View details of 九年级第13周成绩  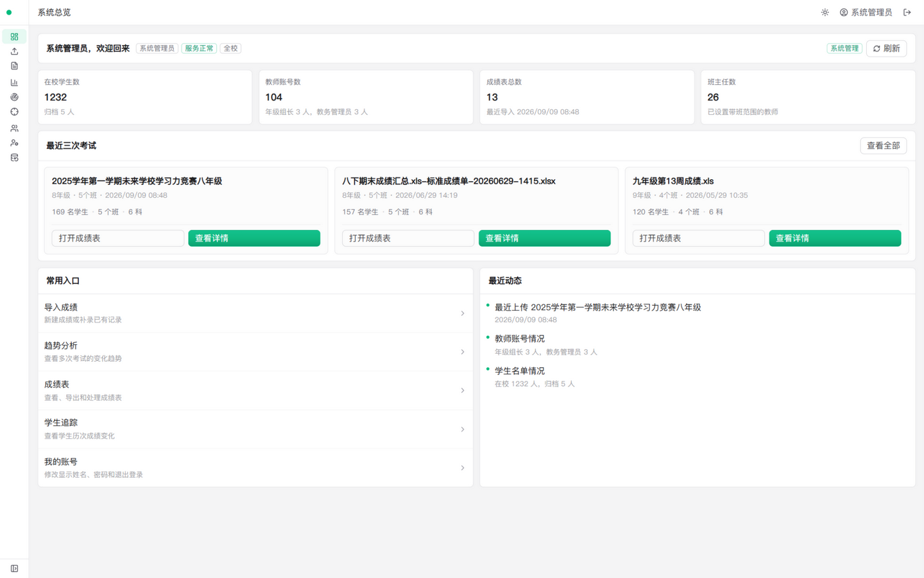tap(835, 238)
